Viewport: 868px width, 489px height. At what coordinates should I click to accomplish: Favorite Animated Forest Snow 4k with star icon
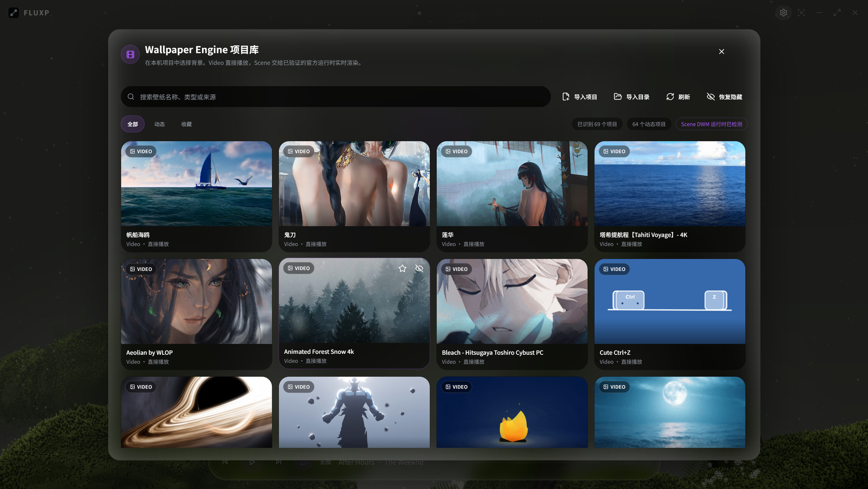point(402,268)
